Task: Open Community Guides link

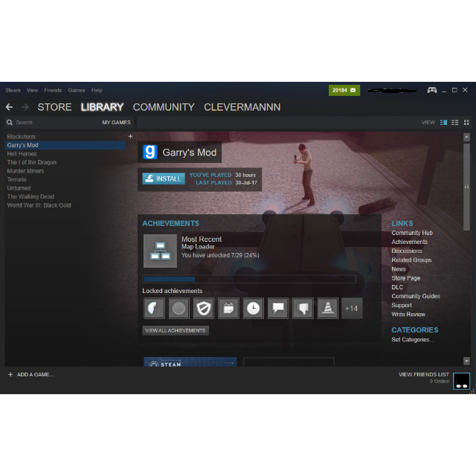Action: click(416, 296)
